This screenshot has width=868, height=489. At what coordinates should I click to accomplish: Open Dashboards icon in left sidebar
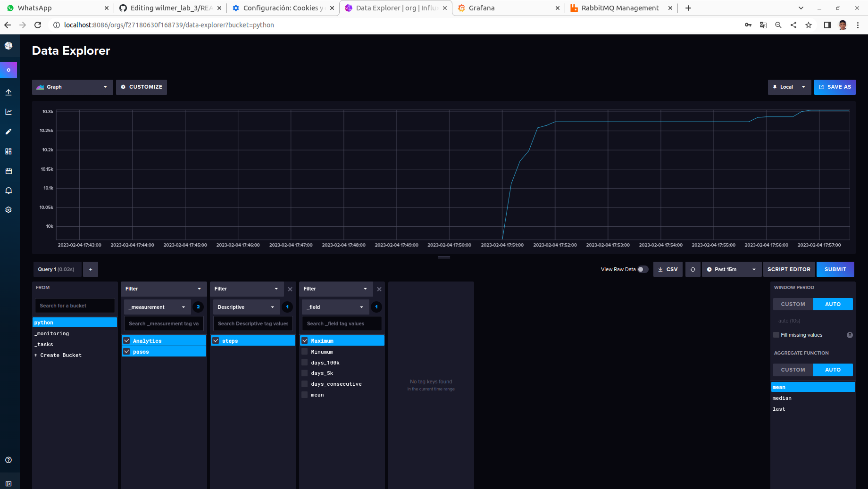point(8,151)
